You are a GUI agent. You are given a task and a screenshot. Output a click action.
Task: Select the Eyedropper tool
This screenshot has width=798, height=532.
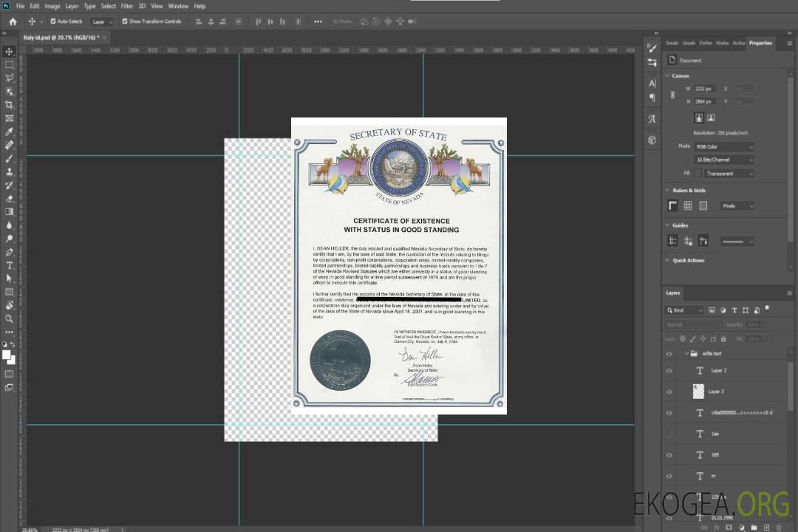click(x=9, y=132)
